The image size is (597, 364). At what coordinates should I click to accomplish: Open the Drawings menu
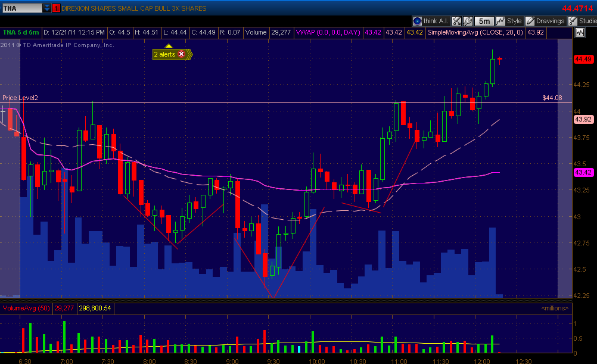tap(545, 21)
